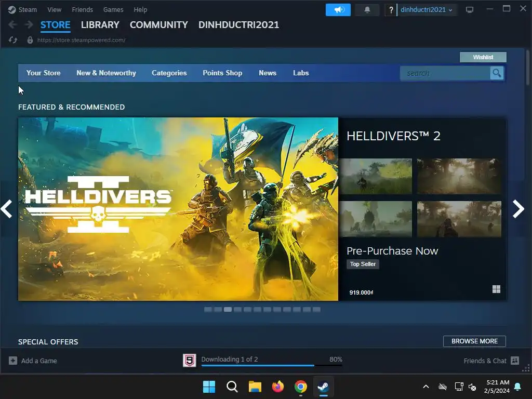Click the downloading game icon
The image size is (532, 399).
click(x=189, y=361)
